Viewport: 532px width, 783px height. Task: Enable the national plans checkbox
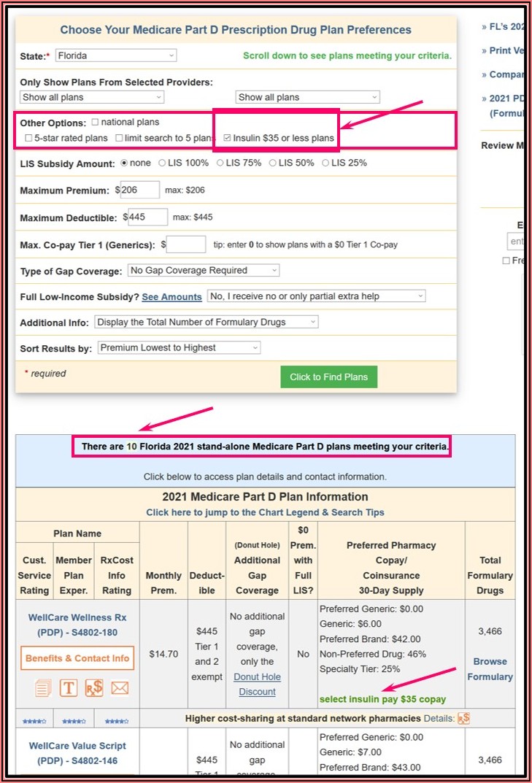[x=96, y=122]
